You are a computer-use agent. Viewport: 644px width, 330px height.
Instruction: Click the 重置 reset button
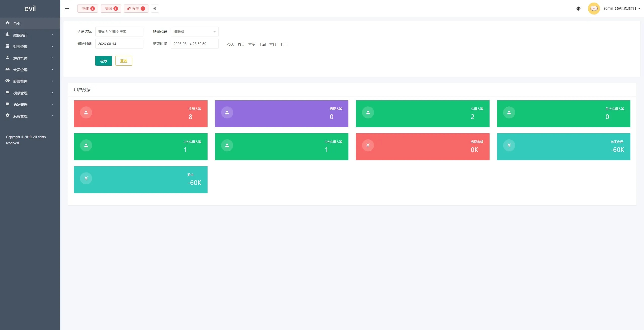click(x=124, y=61)
